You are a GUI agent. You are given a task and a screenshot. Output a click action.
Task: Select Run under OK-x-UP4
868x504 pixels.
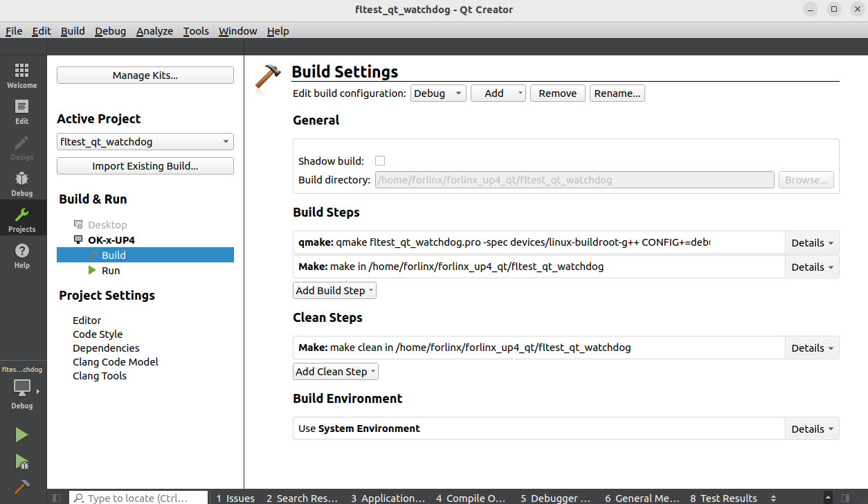[111, 271]
